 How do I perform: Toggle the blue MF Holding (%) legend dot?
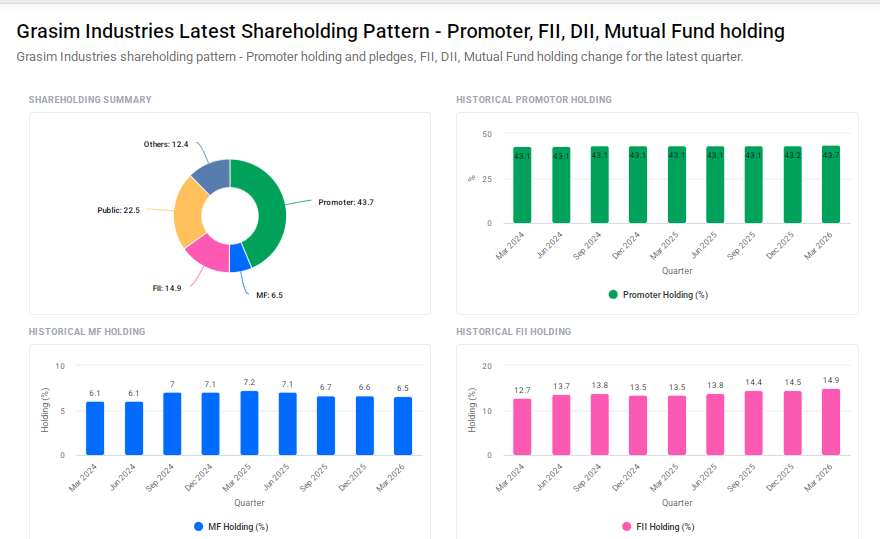click(198, 526)
